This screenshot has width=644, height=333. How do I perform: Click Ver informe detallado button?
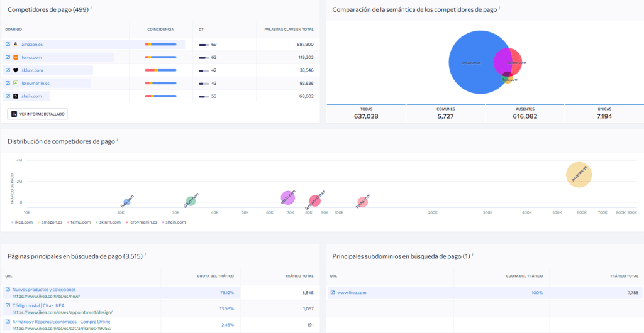click(37, 114)
